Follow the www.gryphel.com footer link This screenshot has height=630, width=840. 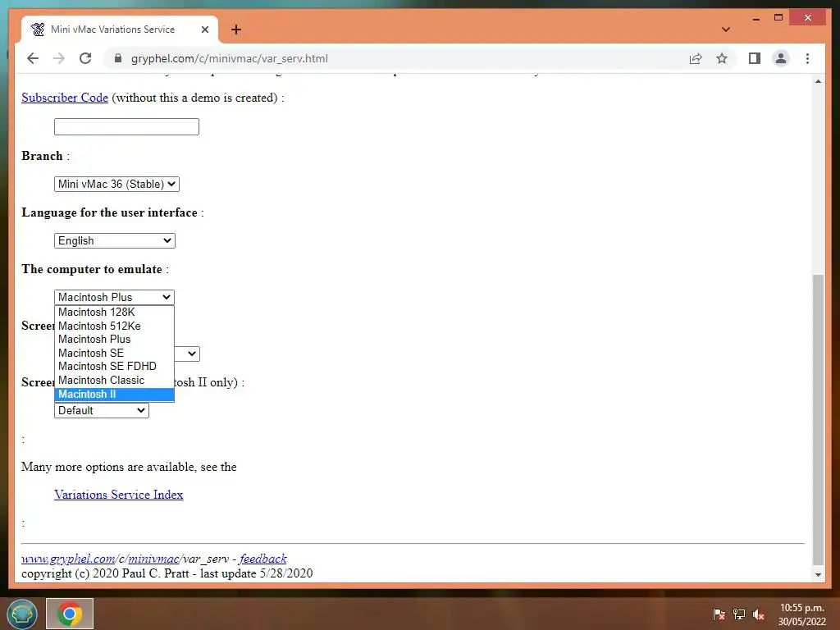point(68,559)
